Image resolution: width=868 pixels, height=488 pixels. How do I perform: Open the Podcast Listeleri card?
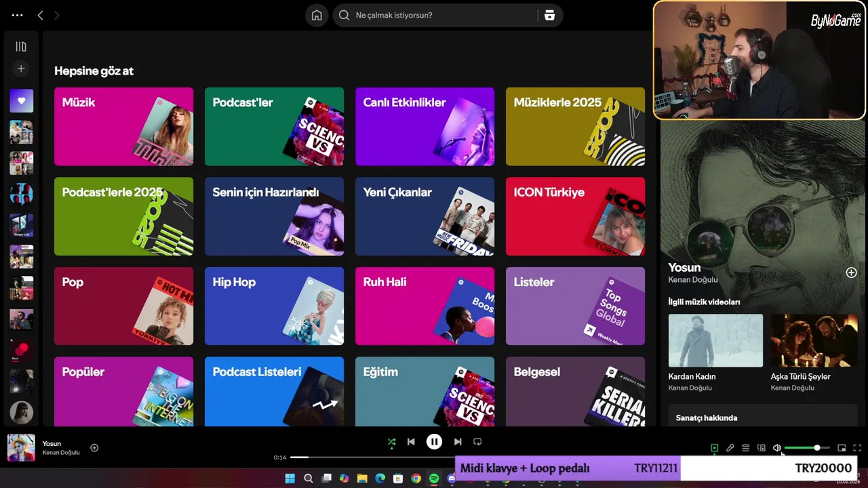point(274,392)
